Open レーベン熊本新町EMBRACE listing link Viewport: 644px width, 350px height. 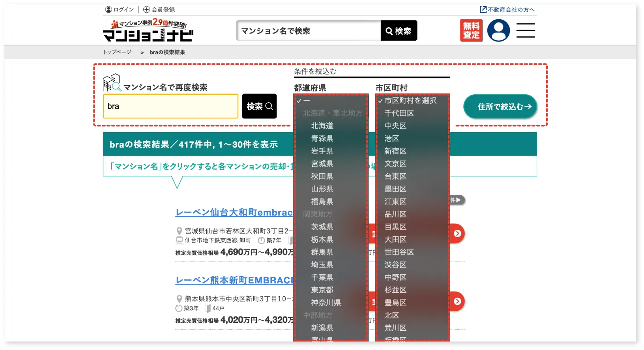(234, 280)
